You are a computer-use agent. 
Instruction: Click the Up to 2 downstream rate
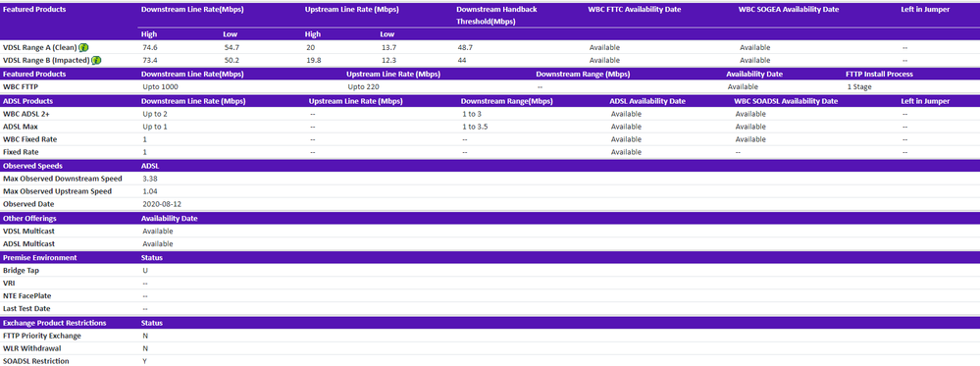[x=155, y=114]
